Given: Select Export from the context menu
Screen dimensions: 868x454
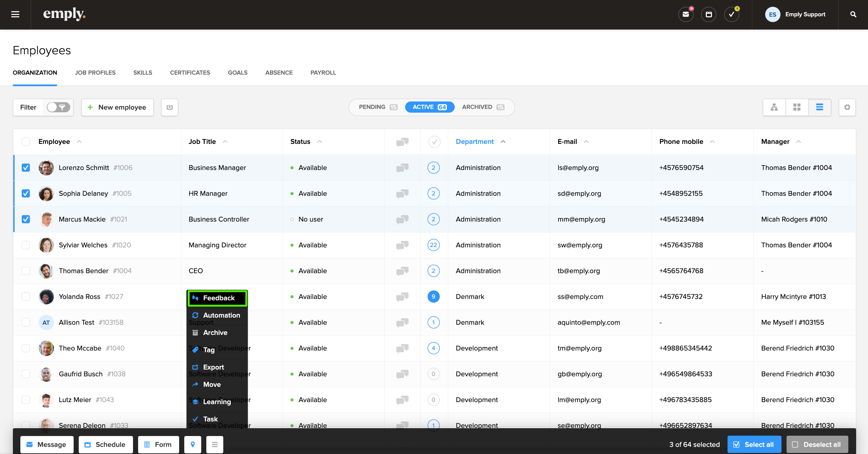Looking at the screenshot, I should [213, 367].
